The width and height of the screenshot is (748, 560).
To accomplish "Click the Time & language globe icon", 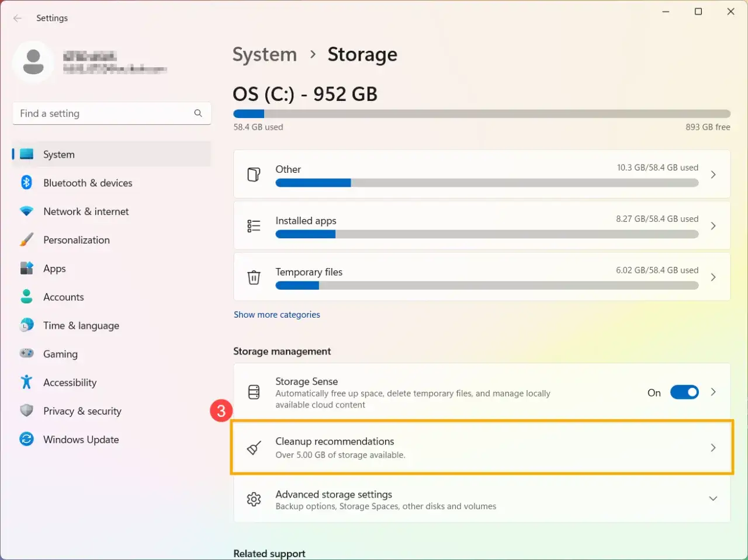I will coord(27,325).
